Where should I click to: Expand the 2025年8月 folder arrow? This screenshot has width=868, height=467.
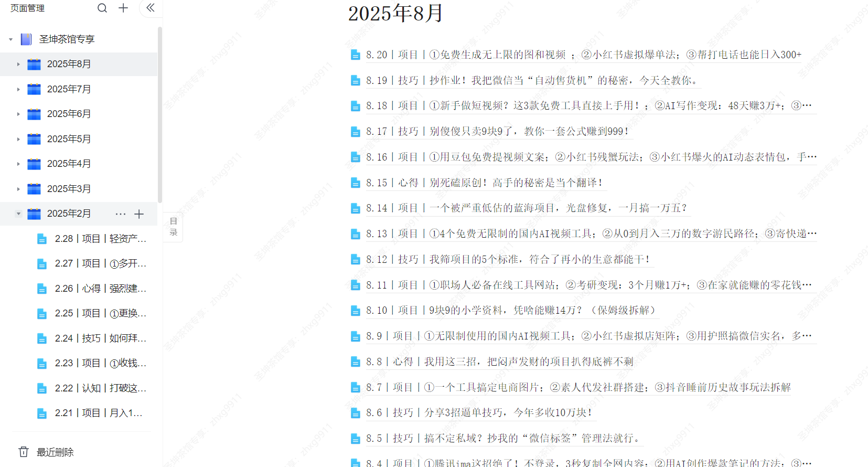pos(18,64)
